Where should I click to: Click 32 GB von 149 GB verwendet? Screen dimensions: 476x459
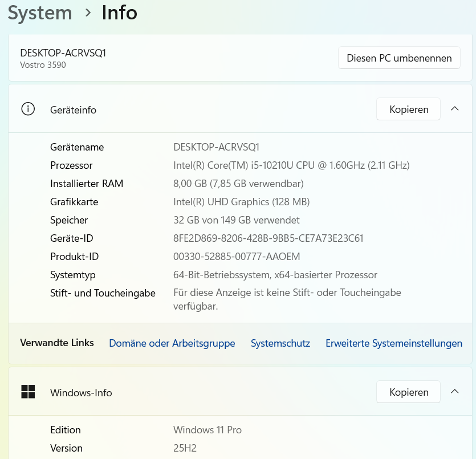(x=236, y=220)
